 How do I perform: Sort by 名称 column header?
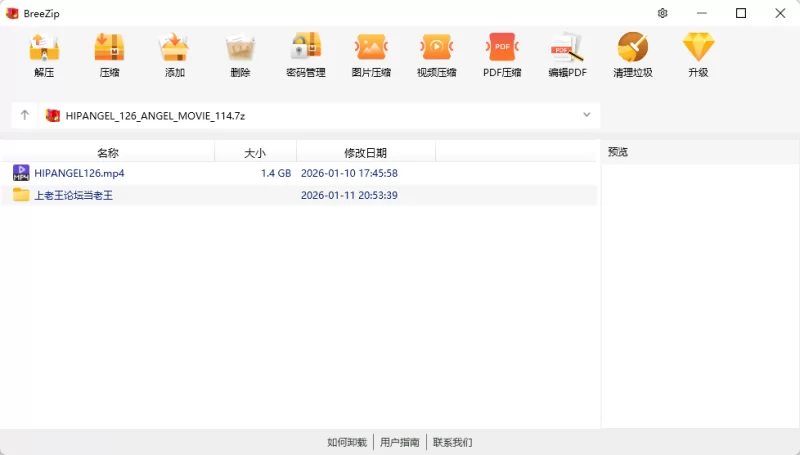[x=108, y=153]
